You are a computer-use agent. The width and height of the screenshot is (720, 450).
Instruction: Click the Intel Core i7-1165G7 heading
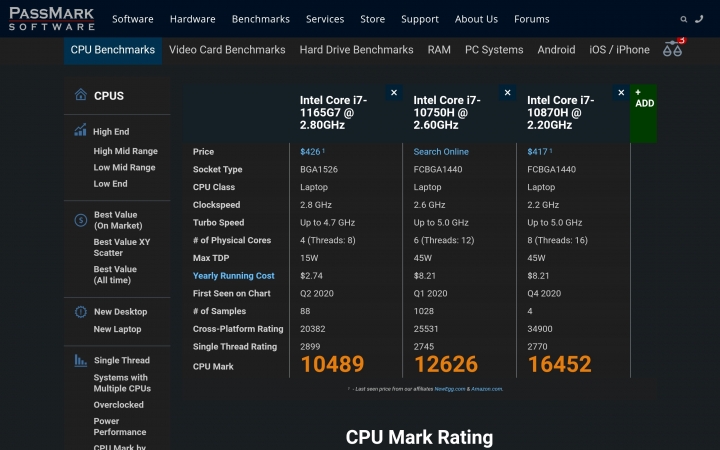coord(333,112)
